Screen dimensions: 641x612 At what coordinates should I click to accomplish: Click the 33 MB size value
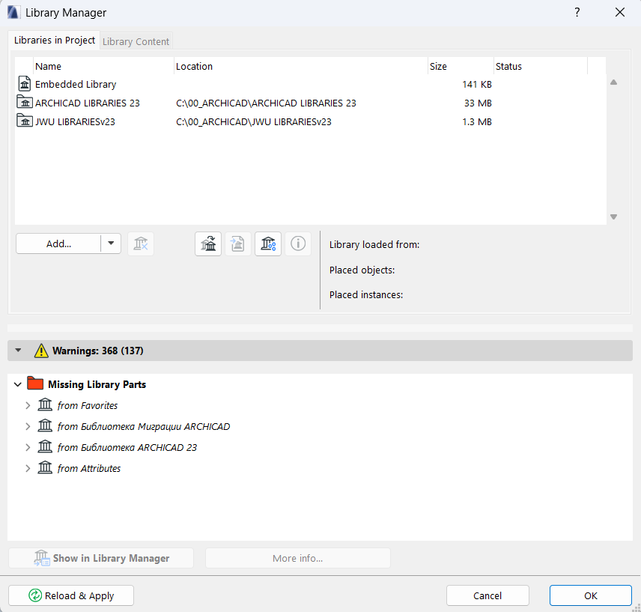tap(477, 103)
